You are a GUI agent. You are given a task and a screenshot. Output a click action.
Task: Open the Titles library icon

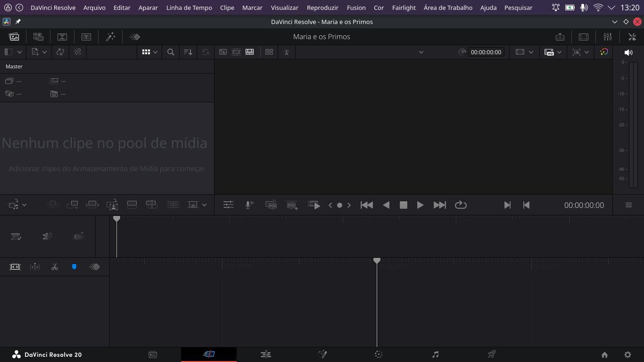(x=86, y=37)
